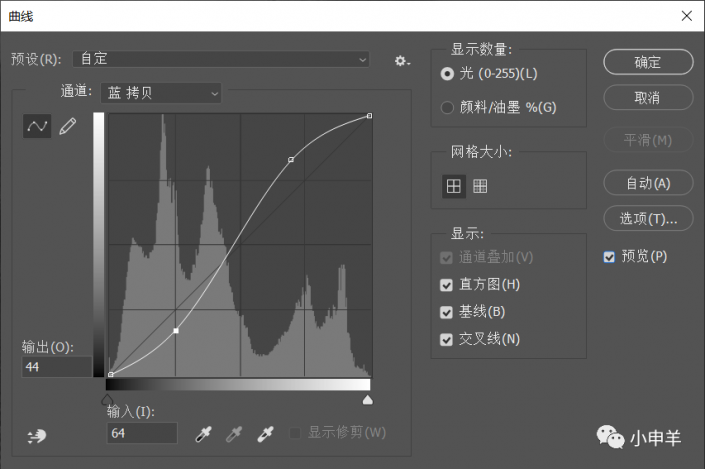Toggle the 直方图 histogram checkbox

point(446,285)
